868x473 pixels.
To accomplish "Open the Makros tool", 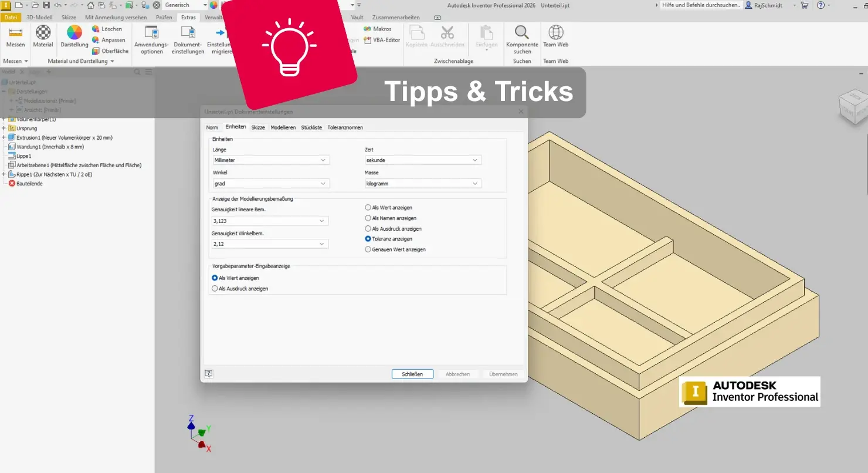I will (378, 29).
